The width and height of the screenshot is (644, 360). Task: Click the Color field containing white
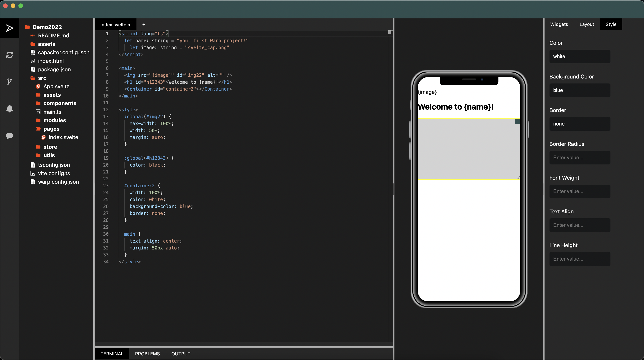point(580,56)
